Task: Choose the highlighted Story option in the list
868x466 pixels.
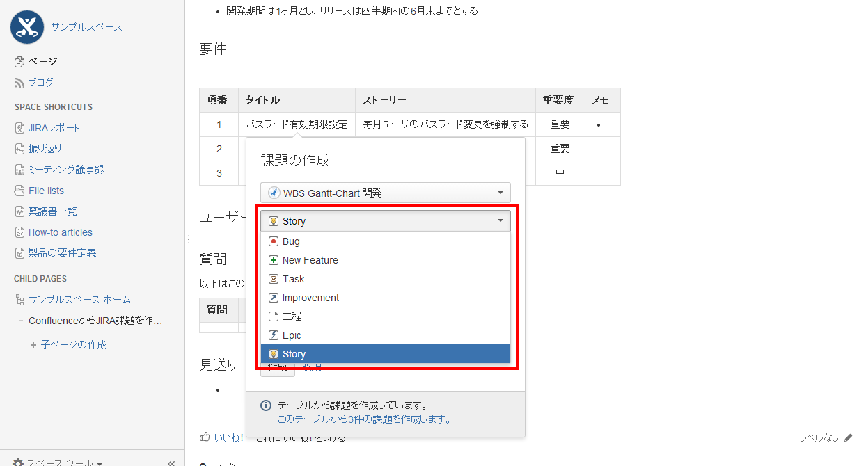Action: click(x=386, y=354)
